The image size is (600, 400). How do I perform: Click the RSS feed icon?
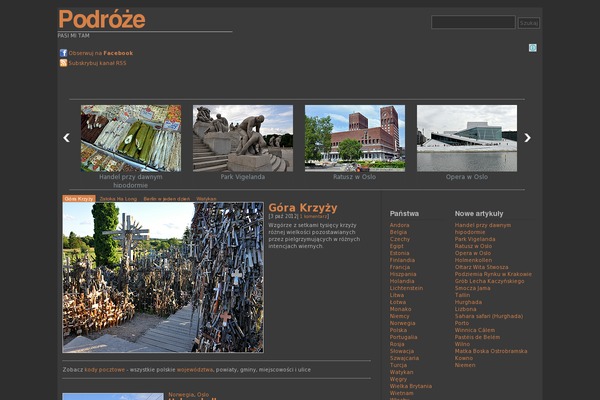point(63,63)
